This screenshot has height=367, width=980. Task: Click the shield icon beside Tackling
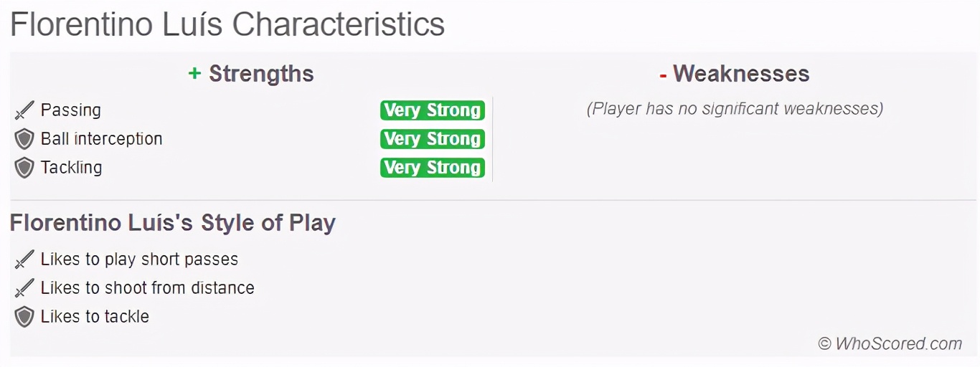[x=24, y=168]
